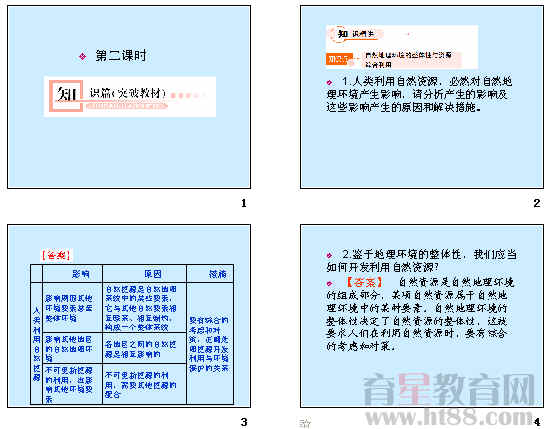Click the 知识篇(突破教材) banner image

click(130, 96)
